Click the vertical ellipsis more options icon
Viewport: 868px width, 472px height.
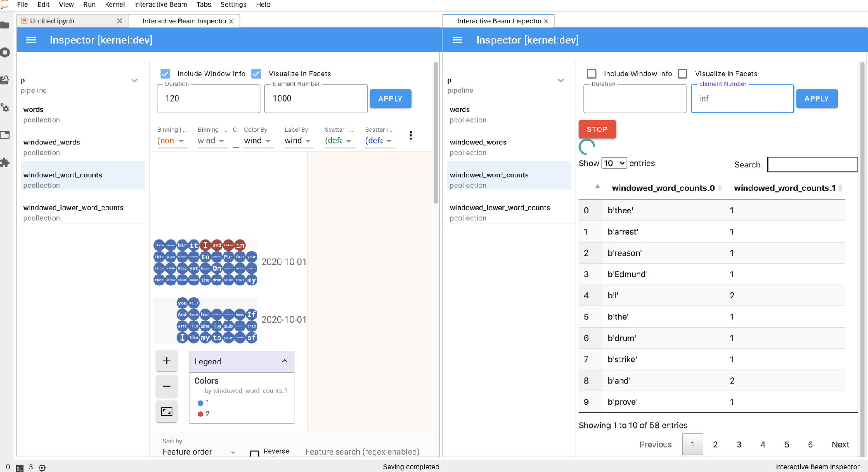[x=411, y=135]
